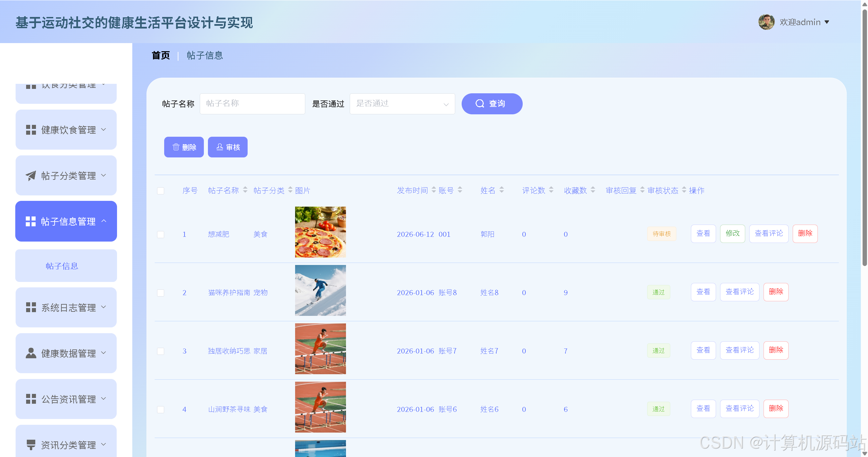Click the 2026-06-12 date cell
This screenshot has height=457, width=868.
(x=416, y=234)
